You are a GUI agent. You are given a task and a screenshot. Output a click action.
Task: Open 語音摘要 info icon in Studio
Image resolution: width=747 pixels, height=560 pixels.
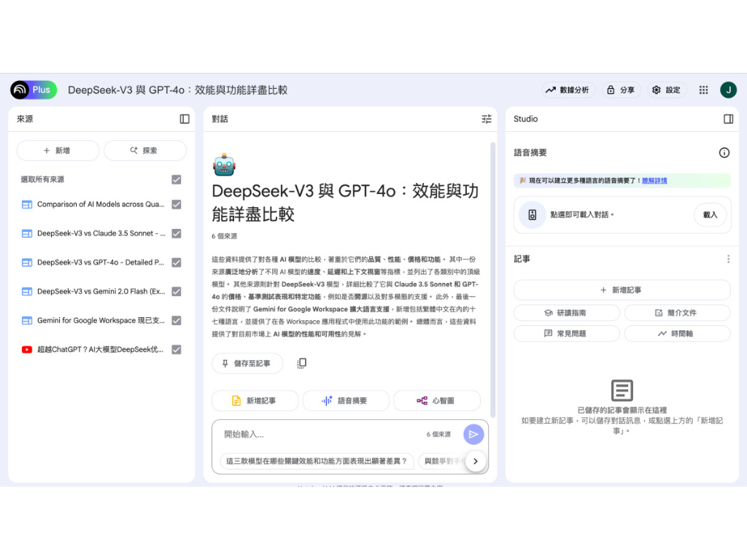pos(724,153)
